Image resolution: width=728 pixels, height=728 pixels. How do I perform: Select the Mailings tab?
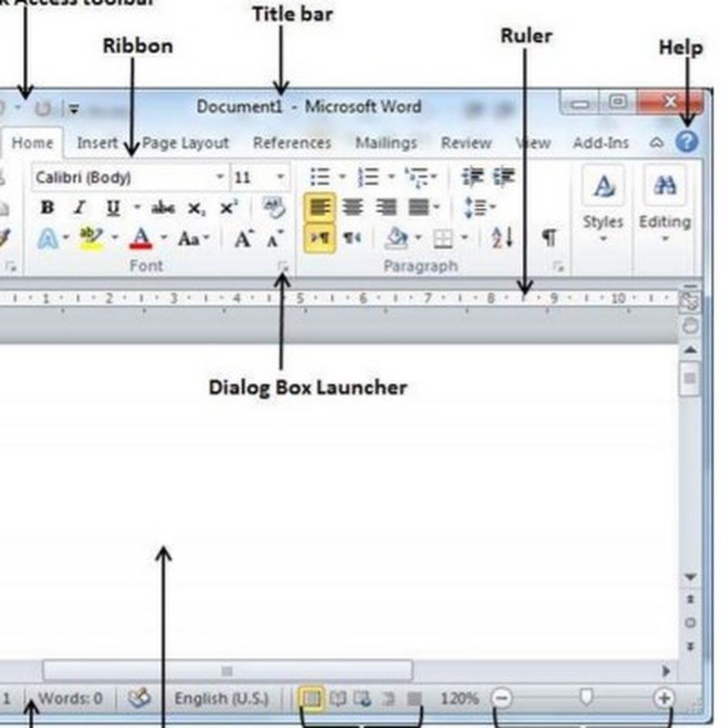pos(387,143)
